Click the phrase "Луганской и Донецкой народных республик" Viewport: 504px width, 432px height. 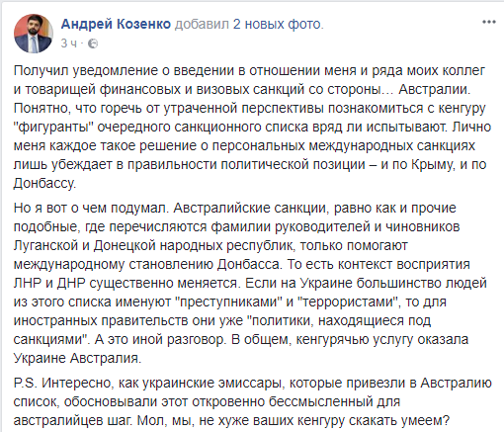click(x=153, y=245)
